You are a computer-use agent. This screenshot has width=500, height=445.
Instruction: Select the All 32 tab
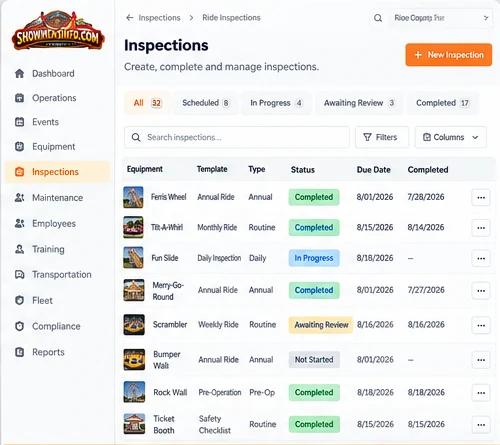(x=147, y=103)
